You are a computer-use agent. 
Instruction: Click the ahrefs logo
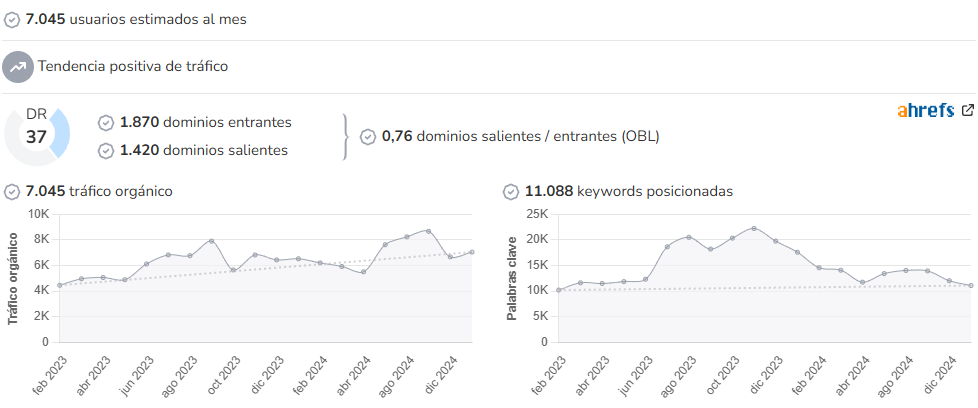point(926,111)
